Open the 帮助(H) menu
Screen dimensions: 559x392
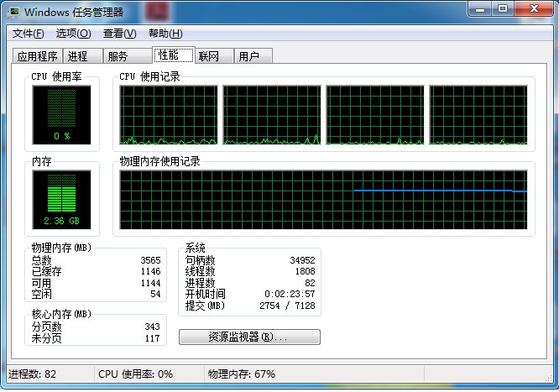[165, 34]
